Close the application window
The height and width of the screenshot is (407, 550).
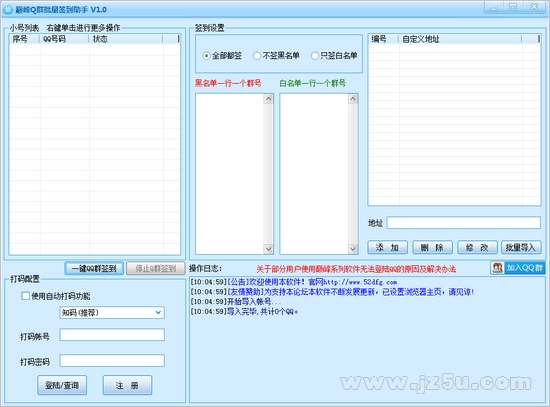[534, 7]
